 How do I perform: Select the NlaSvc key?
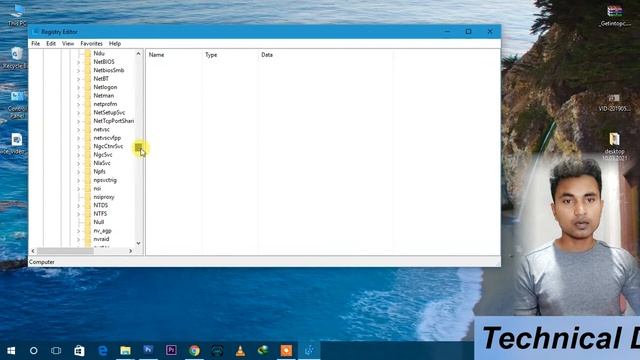[x=102, y=163]
